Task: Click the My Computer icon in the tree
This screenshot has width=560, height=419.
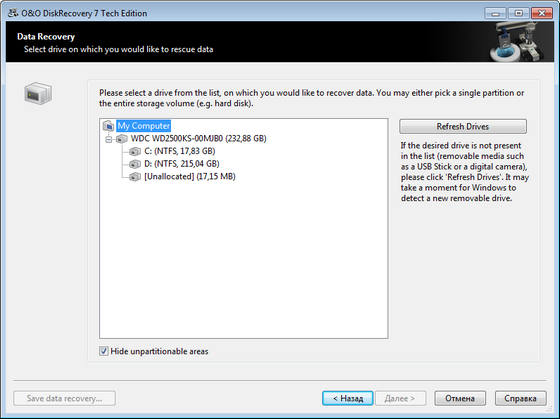Action: (108, 126)
